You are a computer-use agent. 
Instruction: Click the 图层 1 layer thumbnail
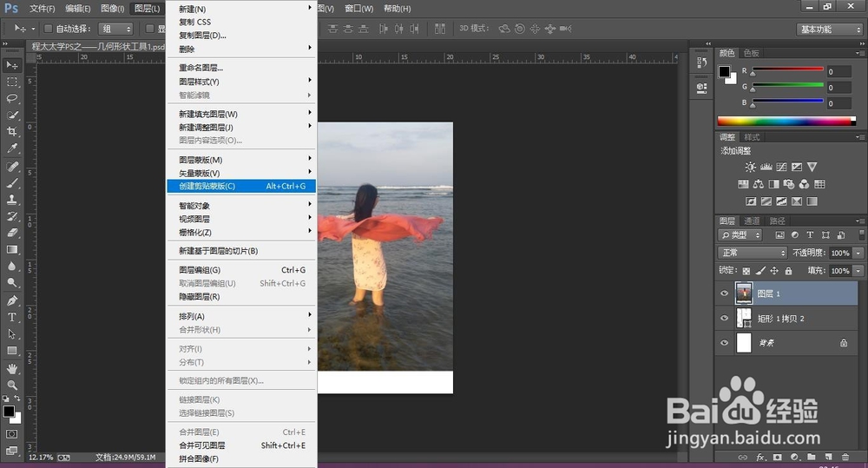744,293
